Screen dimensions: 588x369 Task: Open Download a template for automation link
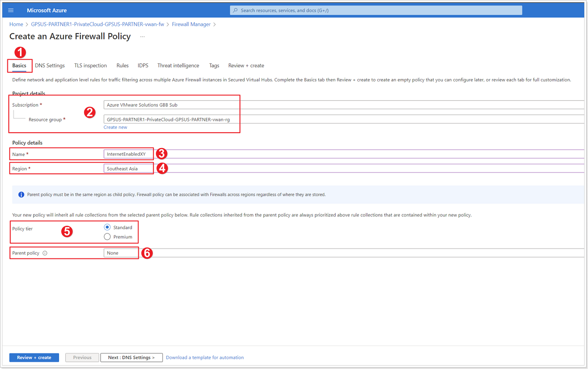[205, 357]
